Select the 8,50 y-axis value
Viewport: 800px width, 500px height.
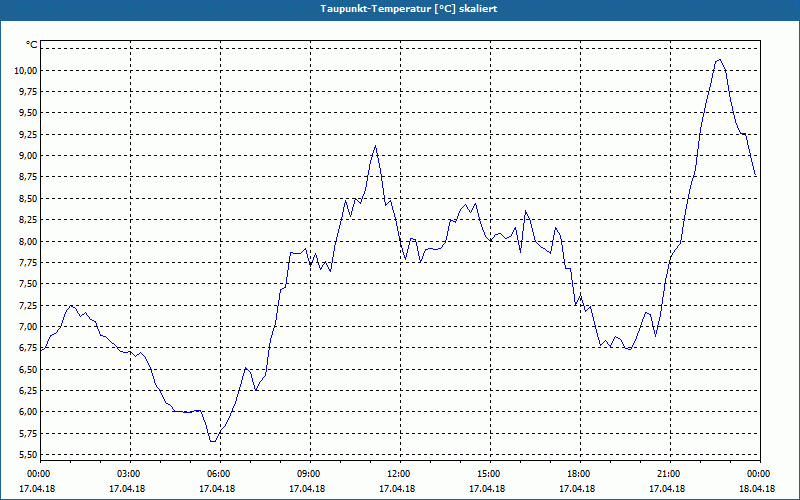(27, 198)
